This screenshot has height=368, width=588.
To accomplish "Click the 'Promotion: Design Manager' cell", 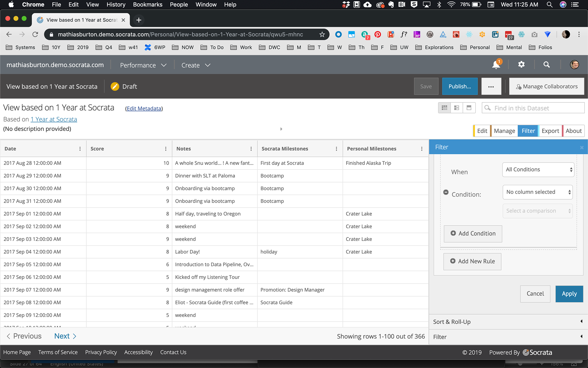I will [300, 290].
